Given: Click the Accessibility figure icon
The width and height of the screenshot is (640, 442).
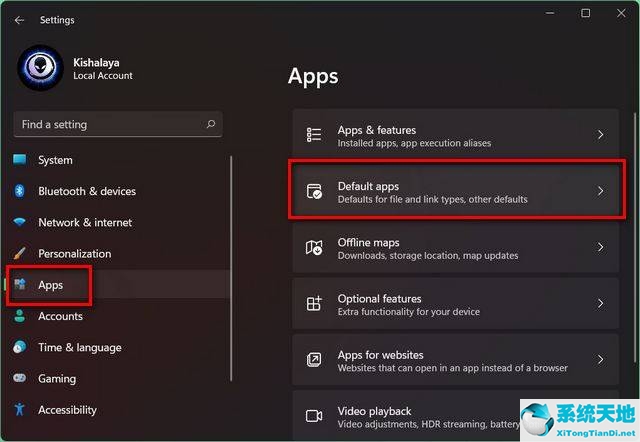Looking at the screenshot, I should (20, 410).
